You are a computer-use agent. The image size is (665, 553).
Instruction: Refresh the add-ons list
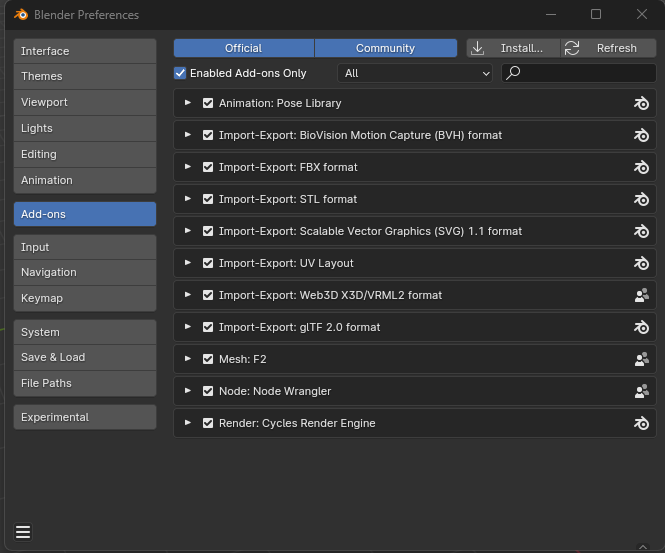(x=609, y=48)
